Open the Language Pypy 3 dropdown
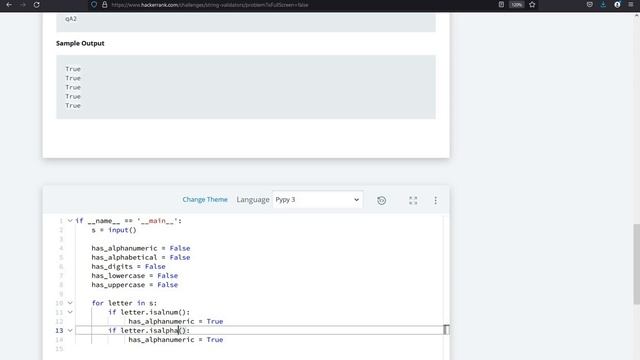Viewport: 640px width, 360px height. click(317, 200)
